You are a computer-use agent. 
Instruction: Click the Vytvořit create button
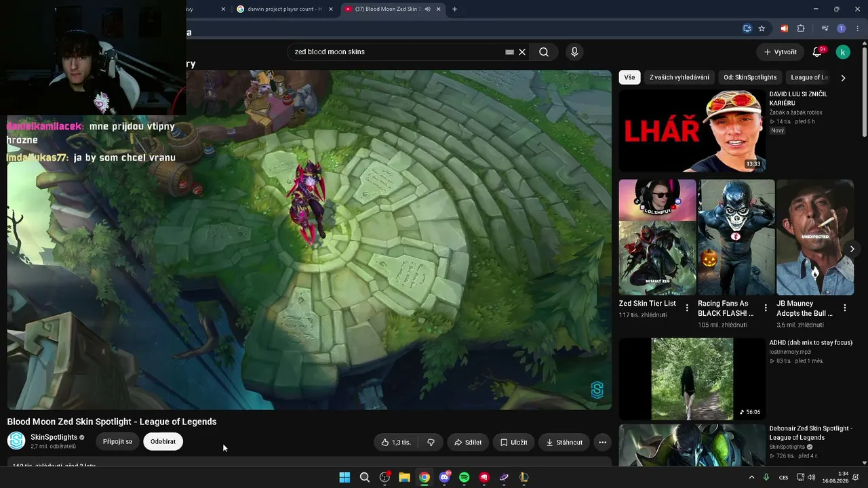[781, 52]
